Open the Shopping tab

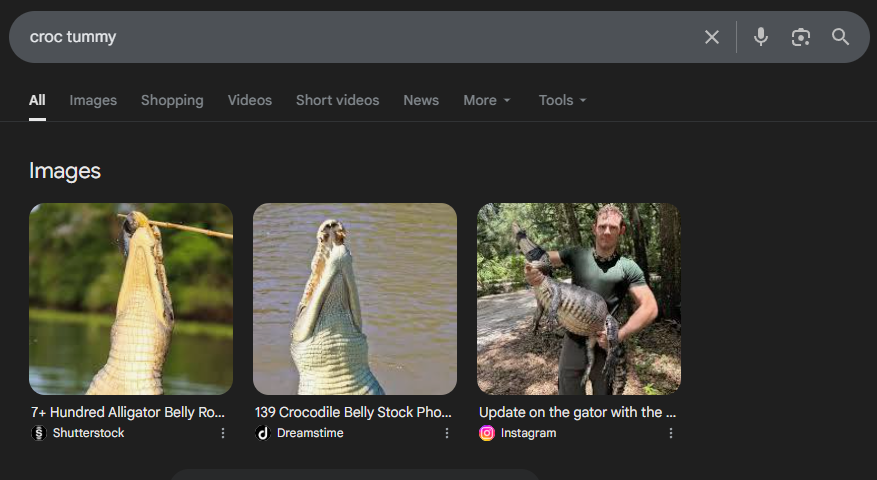pyautogui.click(x=172, y=100)
